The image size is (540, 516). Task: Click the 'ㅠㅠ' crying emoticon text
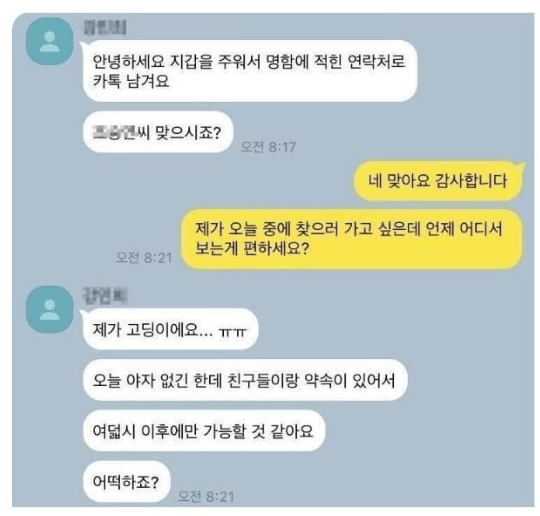coord(233,332)
